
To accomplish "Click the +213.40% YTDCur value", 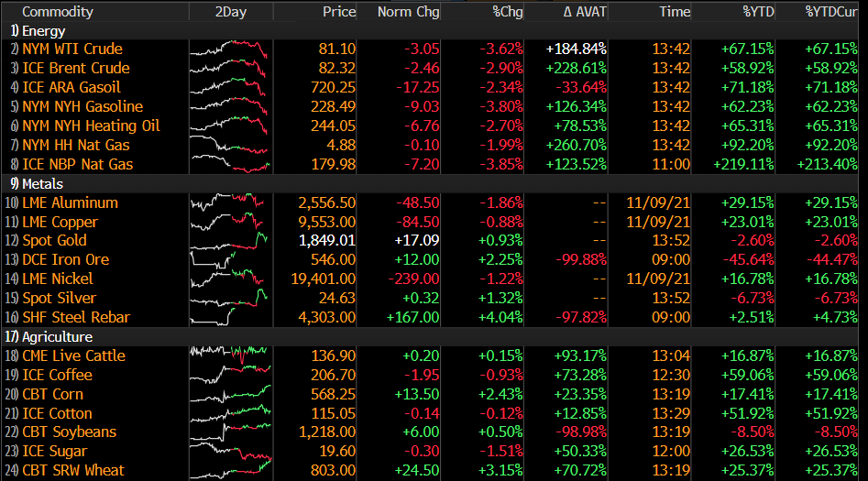I will click(x=827, y=164).
